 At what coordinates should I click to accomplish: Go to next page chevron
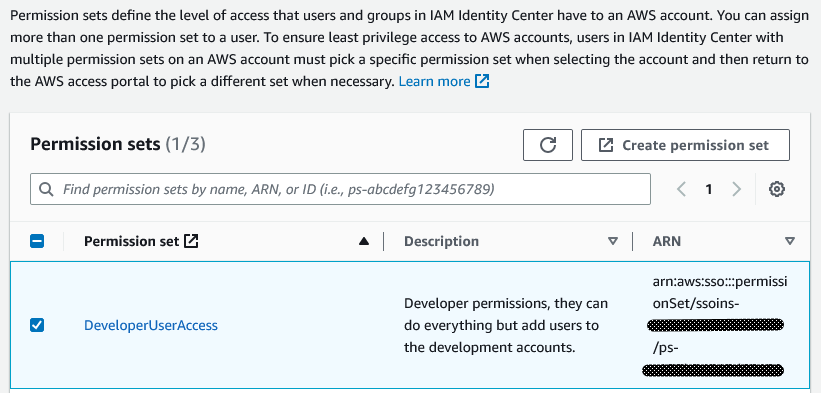click(737, 189)
